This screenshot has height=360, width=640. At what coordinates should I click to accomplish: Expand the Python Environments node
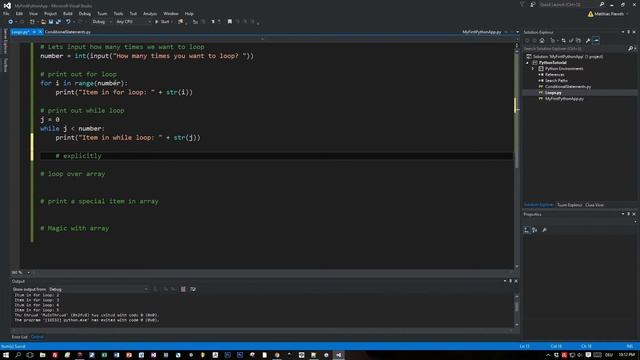pos(533,69)
